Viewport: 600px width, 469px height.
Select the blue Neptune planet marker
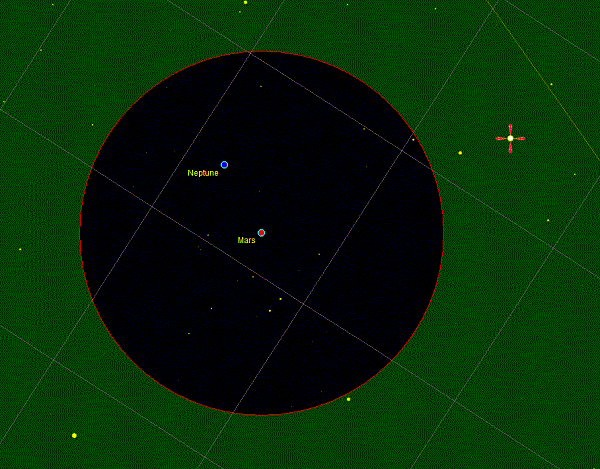point(224,165)
